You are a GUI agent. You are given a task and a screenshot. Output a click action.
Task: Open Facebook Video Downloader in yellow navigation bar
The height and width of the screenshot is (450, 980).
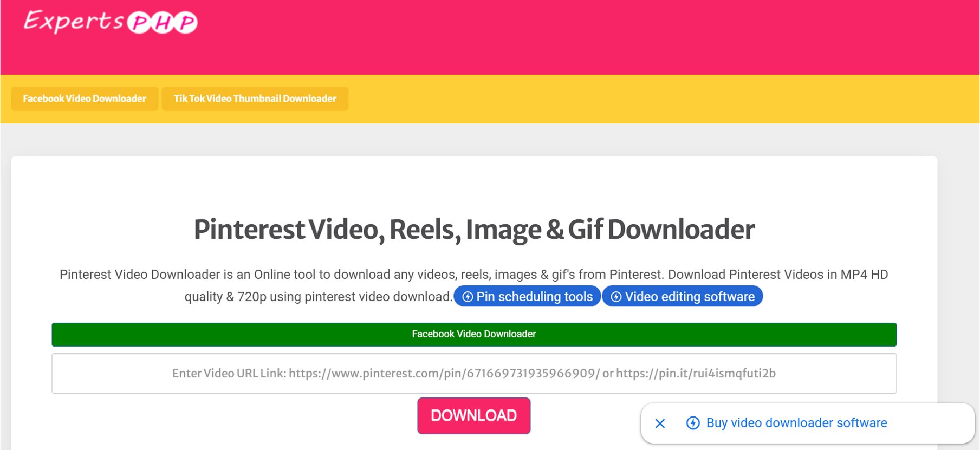coord(85,99)
